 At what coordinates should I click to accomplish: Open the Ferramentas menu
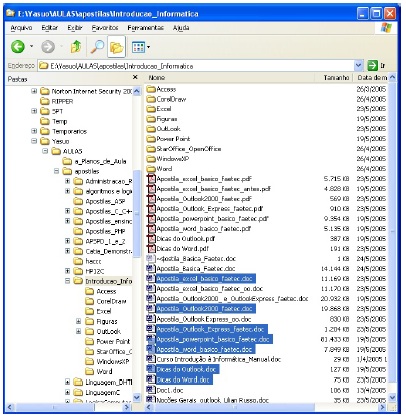[x=146, y=28]
